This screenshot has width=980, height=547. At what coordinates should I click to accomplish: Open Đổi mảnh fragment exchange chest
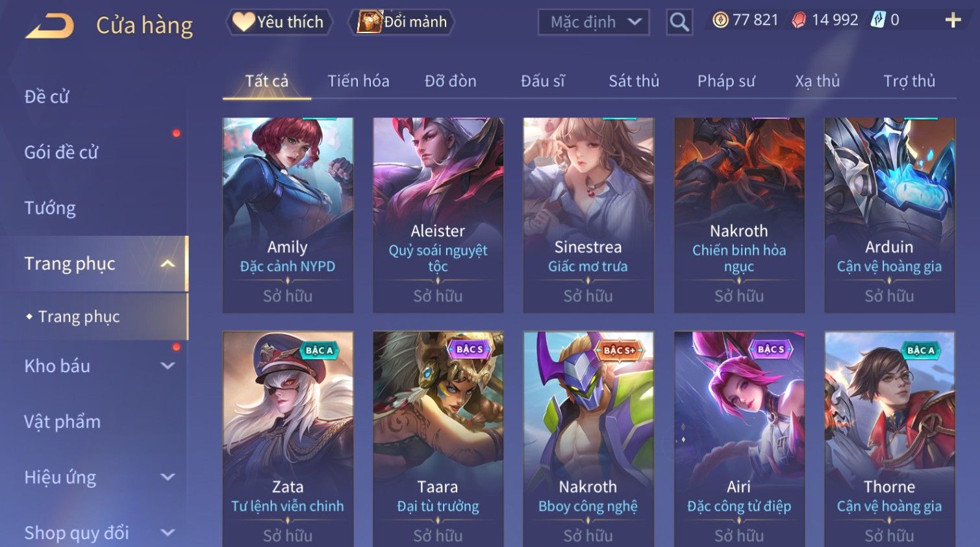click(x=401, y=22)
